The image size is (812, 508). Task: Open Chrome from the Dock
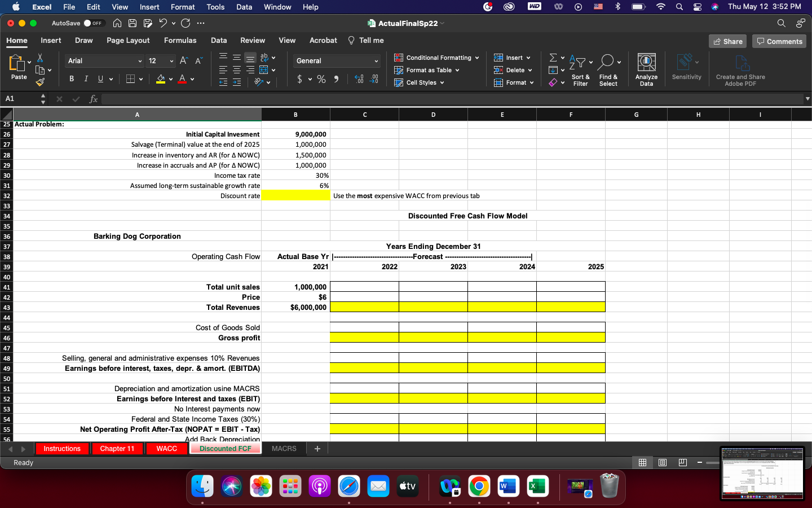coord(479,486)
